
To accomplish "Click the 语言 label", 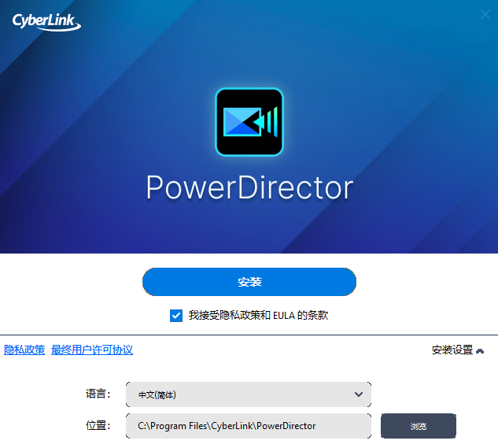I will click(96, 394).
